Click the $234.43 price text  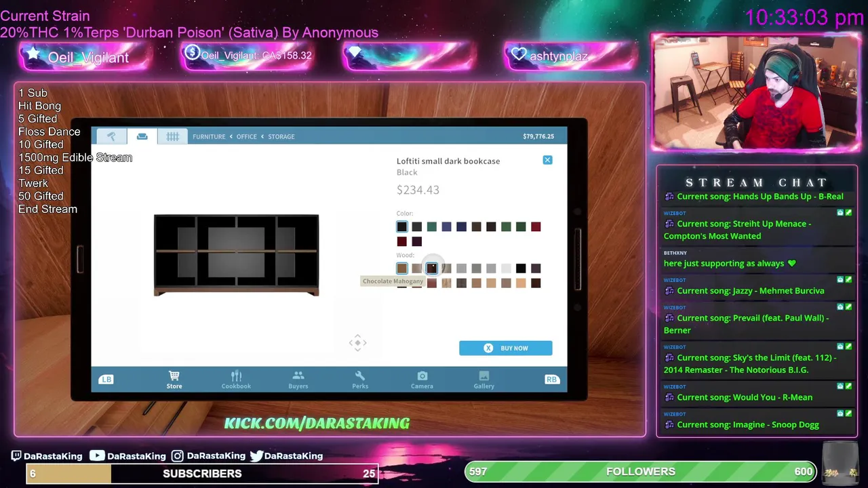pyautogui.click(x=418, y=190)
